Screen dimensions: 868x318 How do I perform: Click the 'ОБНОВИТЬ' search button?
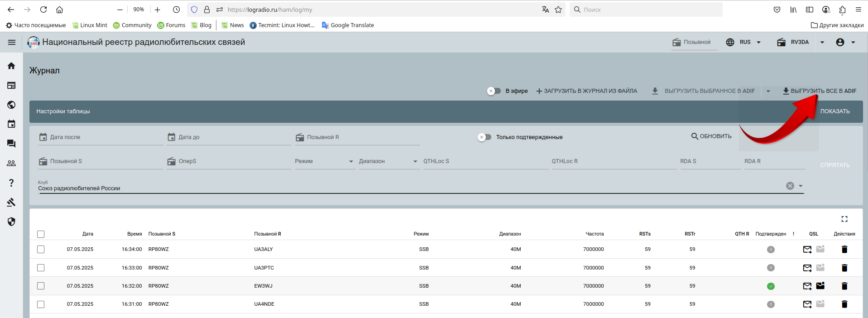click(x=711, y=136)
